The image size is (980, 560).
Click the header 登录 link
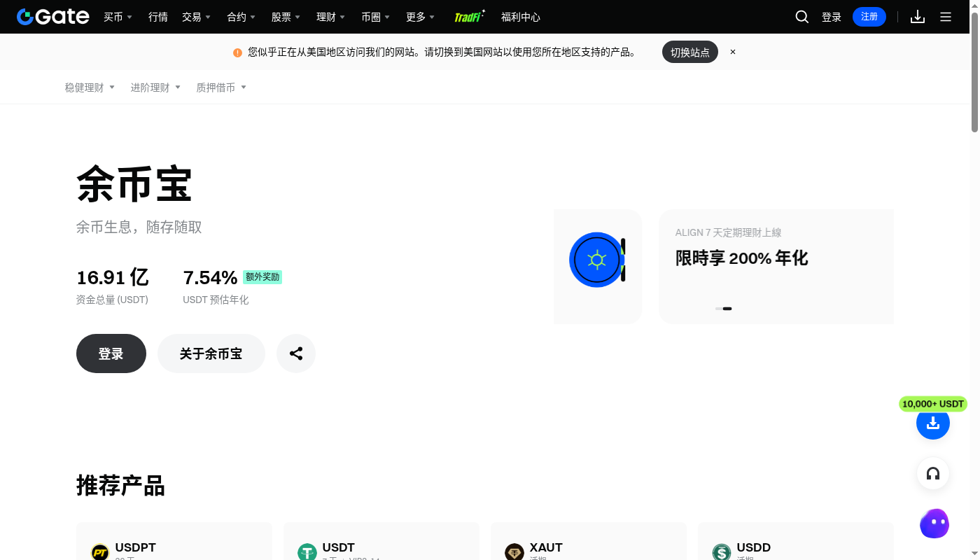coord(832,17)
